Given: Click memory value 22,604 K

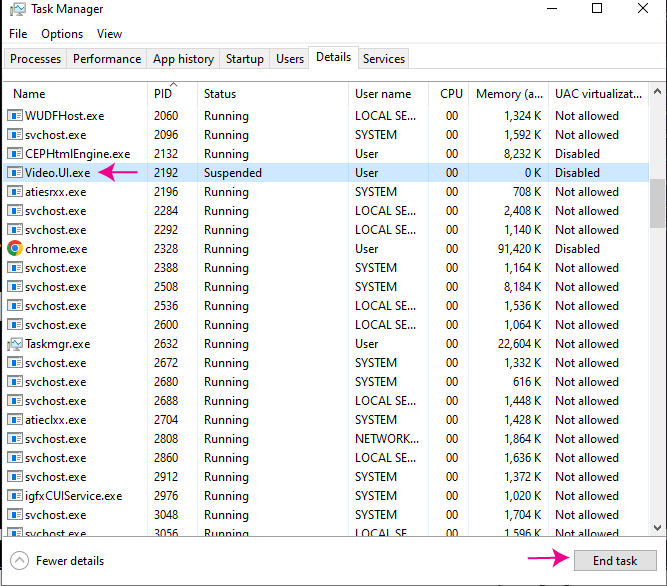Looking at the screenshot, I should coord(519,344).
